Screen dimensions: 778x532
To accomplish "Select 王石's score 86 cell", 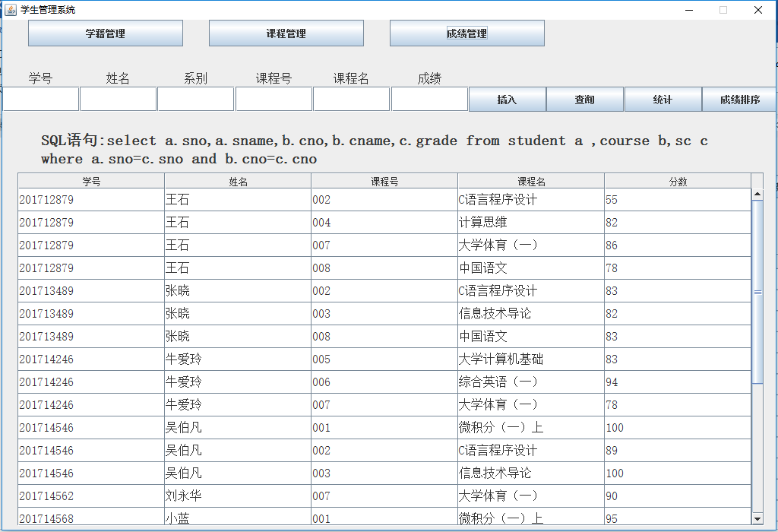I will 678,245.
